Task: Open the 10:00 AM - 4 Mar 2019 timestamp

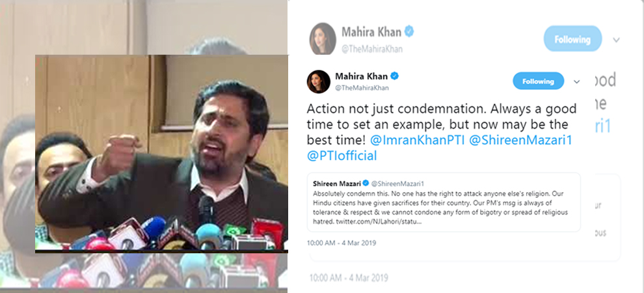Action: tap(342, 243)
